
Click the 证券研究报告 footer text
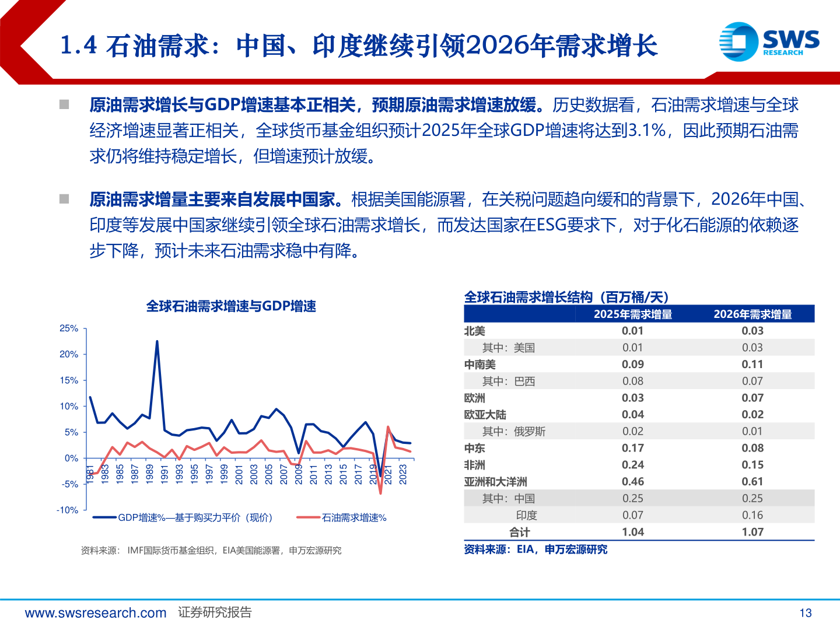pyautogui.click(x=215, y=612)
